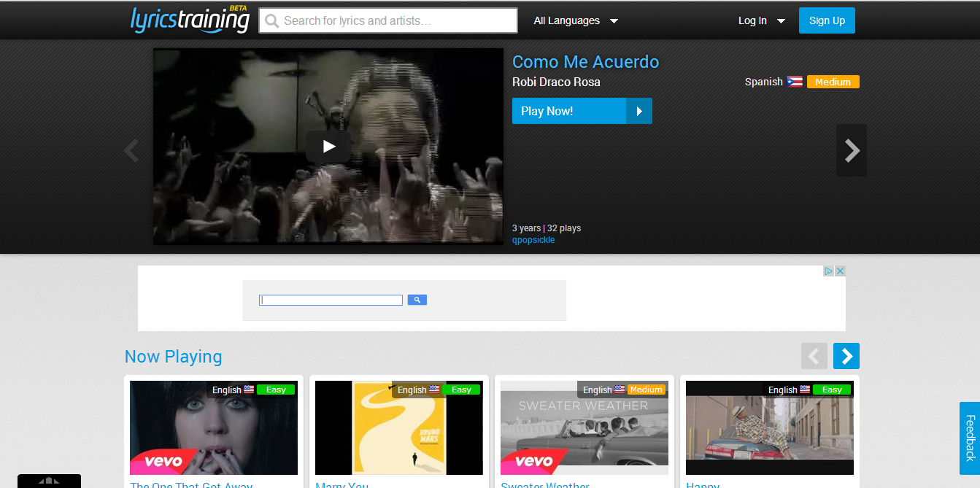Go to previous featured song with left chevron
The height and width of the screenshot is (488, 980).
(x=131, y=150)
